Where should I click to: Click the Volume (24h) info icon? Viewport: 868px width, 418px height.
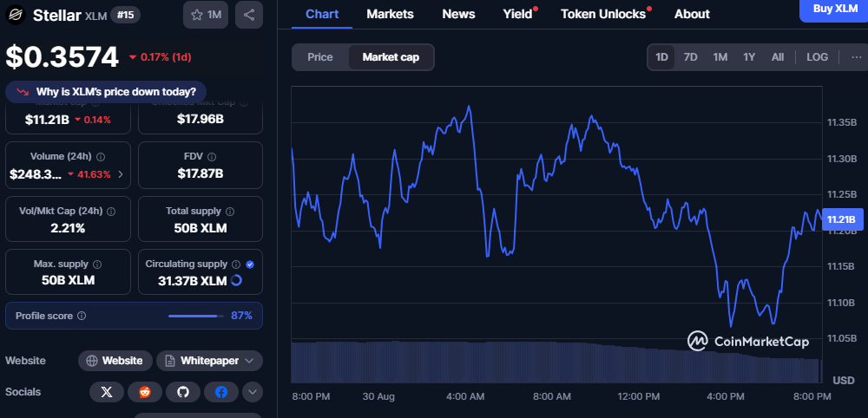pos(102,156)
